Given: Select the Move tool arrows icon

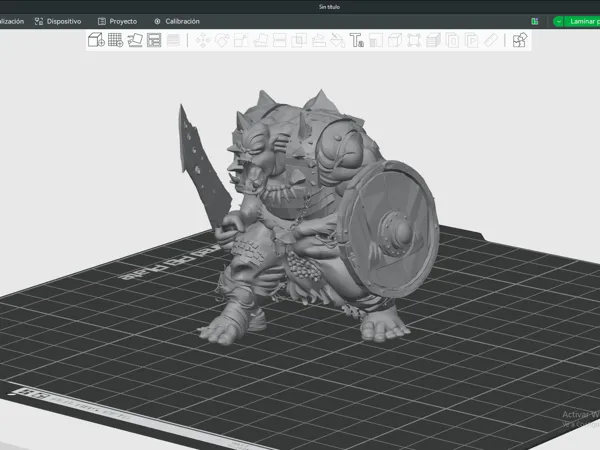Looking at the screenshot, I should point(203,40).
